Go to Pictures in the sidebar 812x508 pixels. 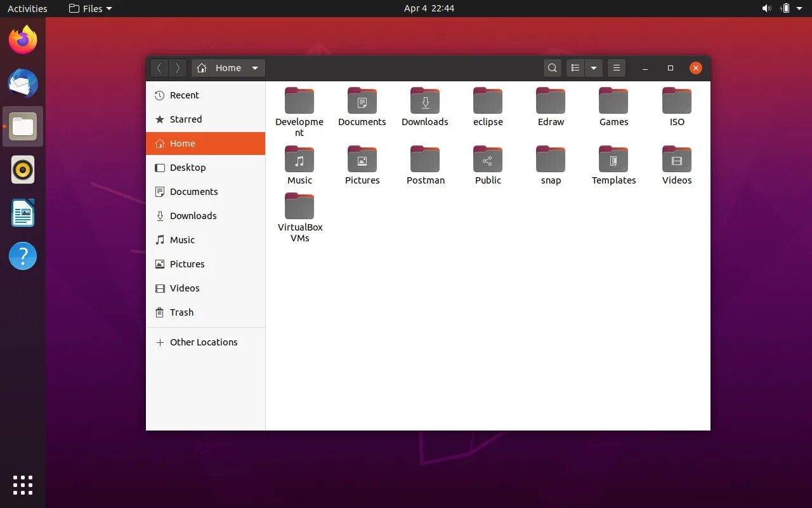tap(206, 264)
